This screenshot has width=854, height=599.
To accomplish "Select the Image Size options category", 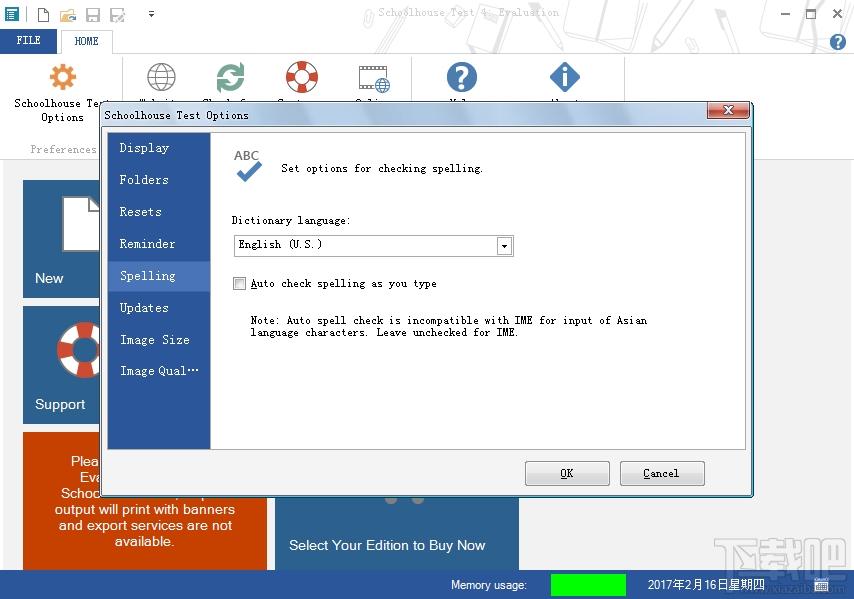I will tap(158, 340).
